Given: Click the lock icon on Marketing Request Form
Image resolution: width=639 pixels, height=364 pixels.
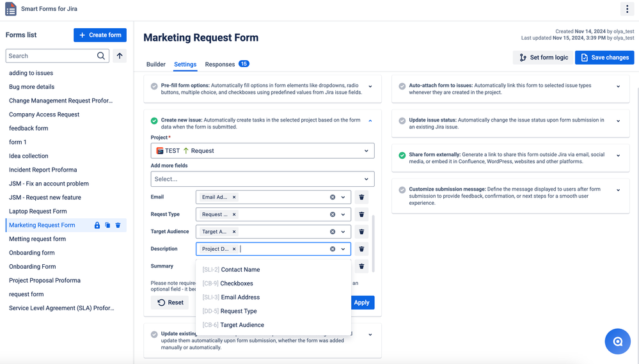Looking at the screenshot, I should pos(97,225).
